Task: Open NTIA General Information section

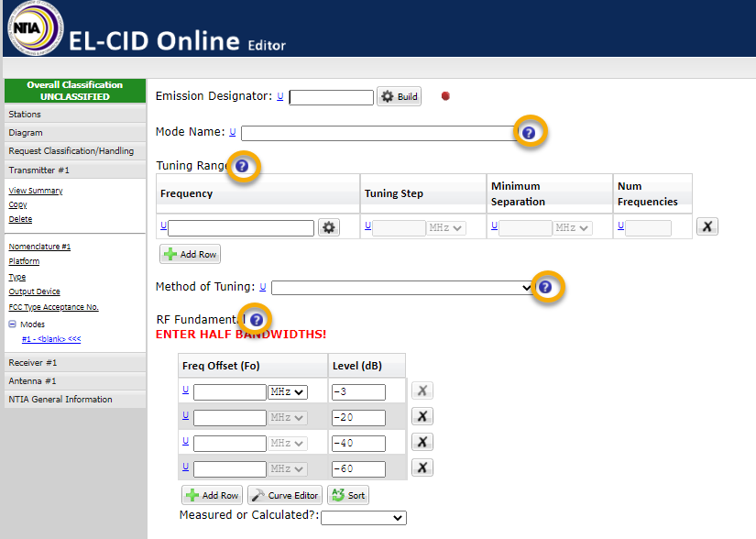Action: pos(75,399)
